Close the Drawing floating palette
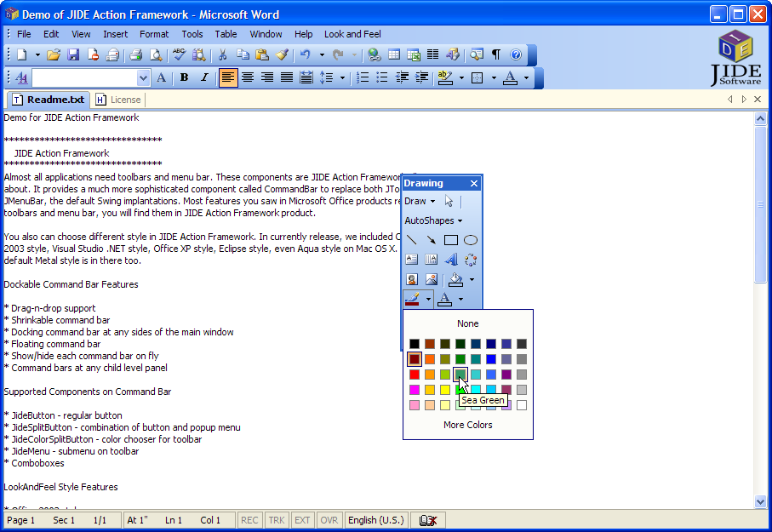Screen dimensions: 772x532 pyautogui.click(x=473, y=183)
